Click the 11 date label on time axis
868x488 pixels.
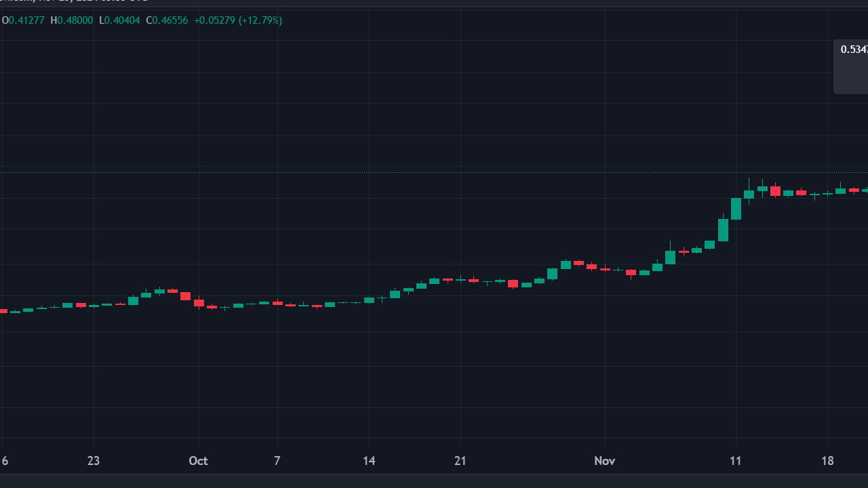(x=736, y=461)
